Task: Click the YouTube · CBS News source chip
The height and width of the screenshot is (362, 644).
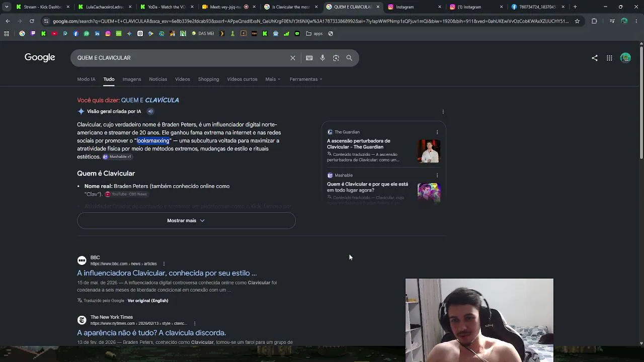Action: point(126,194)
